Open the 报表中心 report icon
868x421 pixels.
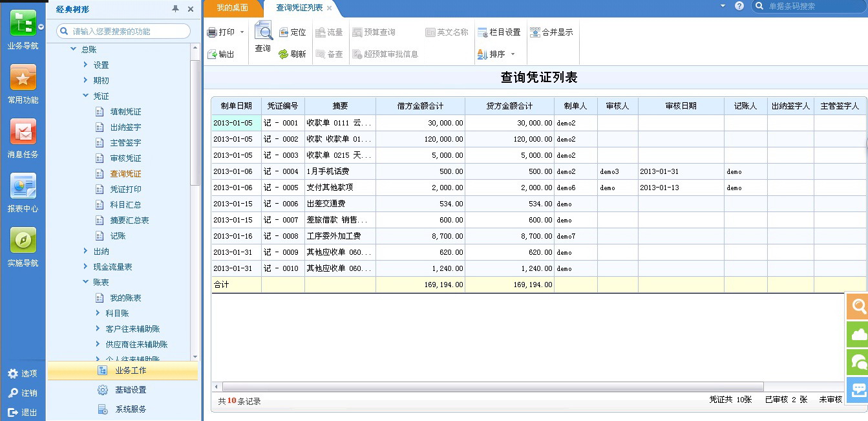click(x=23, y=186)
